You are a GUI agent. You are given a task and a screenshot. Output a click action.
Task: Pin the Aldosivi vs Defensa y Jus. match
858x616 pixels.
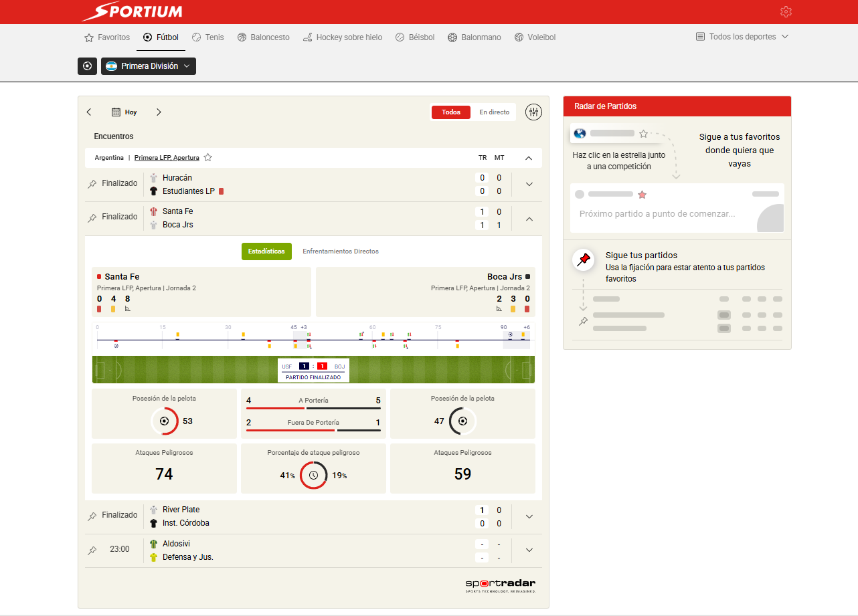click(92, 550)
